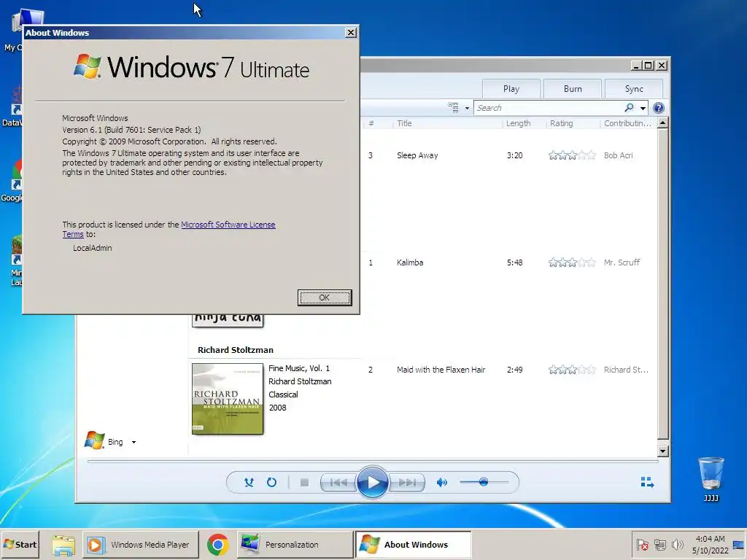Toggle shuffle in Windows Media Player
747x560 pixels.
click(x=249, y=483)
